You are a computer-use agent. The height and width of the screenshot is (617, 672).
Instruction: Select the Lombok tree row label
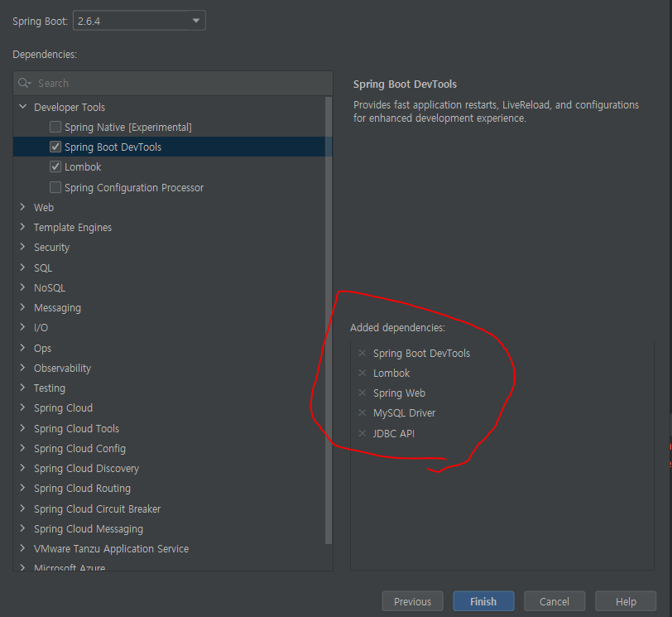pyautogui.click(x=83, y=166)
